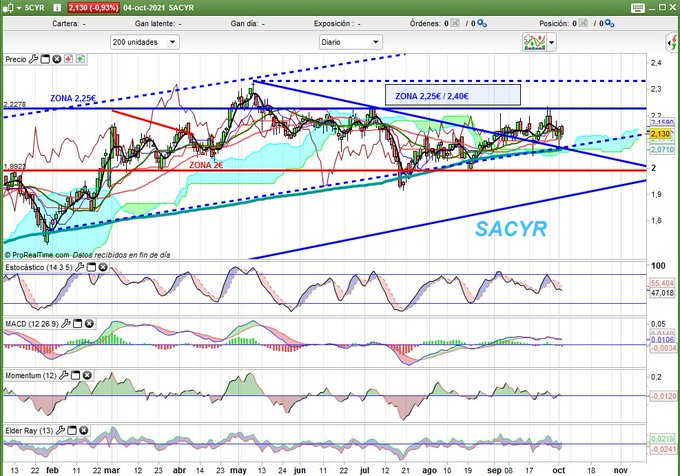Click the green arrow icon in Precio panel
Image resolution: width=680 pixels, height=476 pixels.
tap(80, 59)
